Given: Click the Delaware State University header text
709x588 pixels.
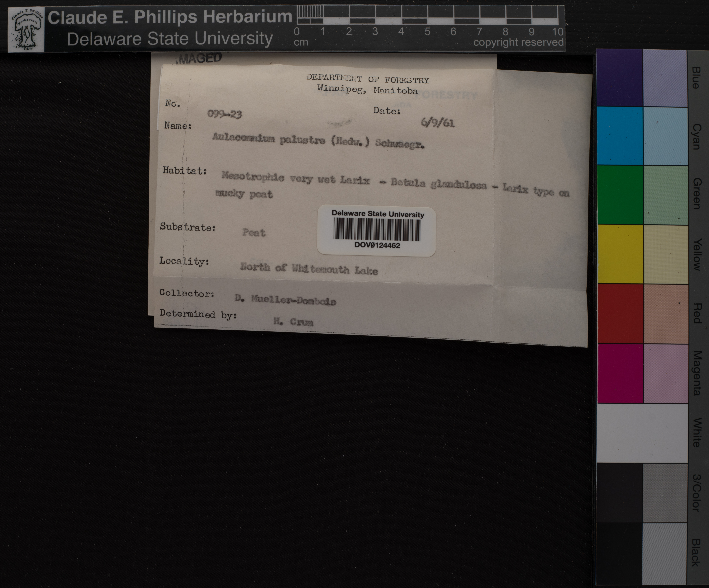Looking at the screenshot, I should [x=169, y=39].
